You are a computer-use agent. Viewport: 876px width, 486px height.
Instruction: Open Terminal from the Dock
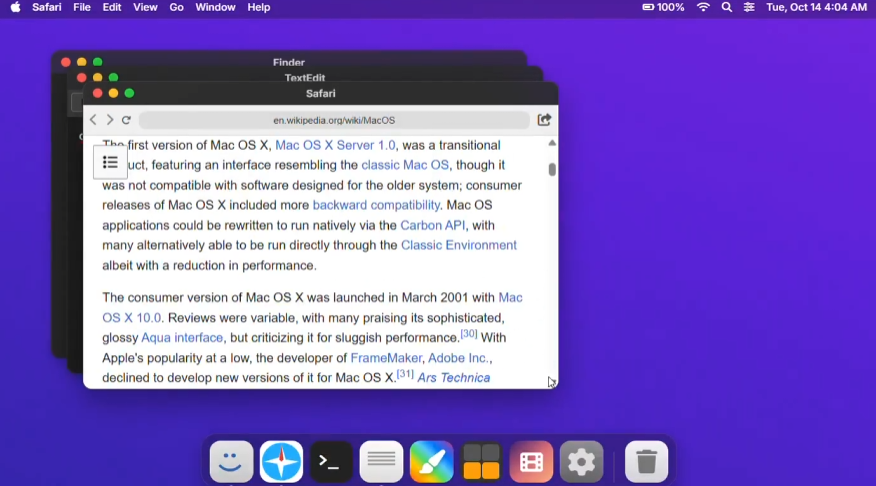click(331, 461)
